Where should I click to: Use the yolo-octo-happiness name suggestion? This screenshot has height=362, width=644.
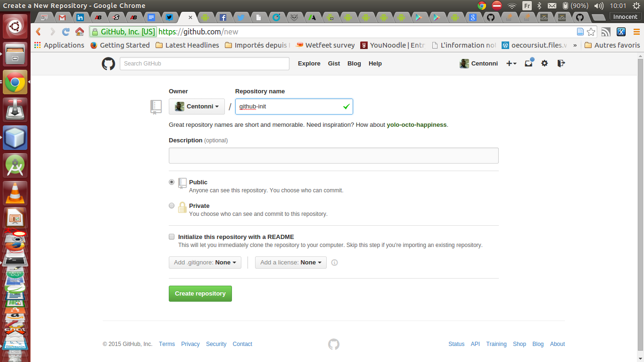[417, 125]
